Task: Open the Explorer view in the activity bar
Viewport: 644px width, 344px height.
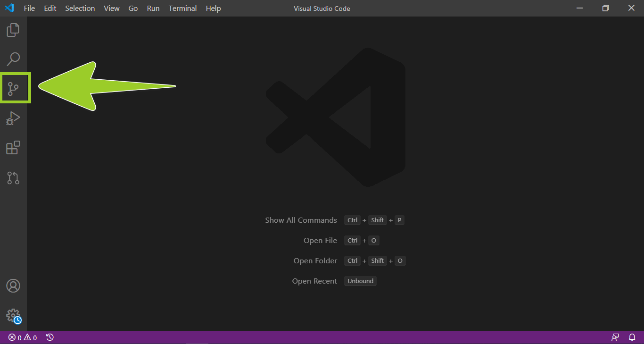Action: (13, 30)
